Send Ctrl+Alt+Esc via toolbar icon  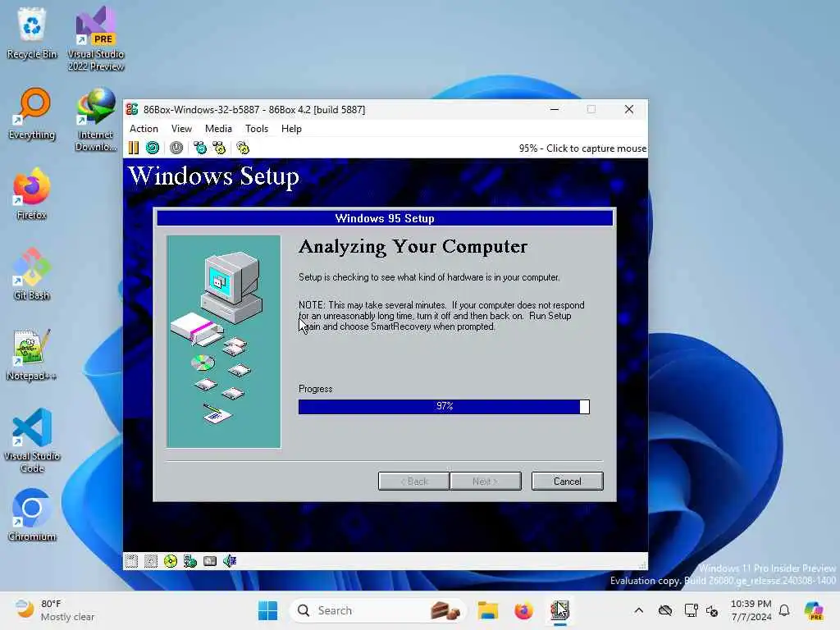tap(219, 148)
